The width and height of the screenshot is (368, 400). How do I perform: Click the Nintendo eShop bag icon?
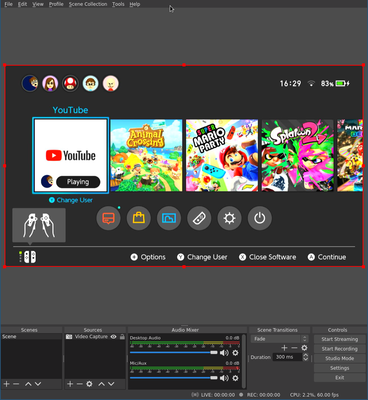[x=139, y=218]
